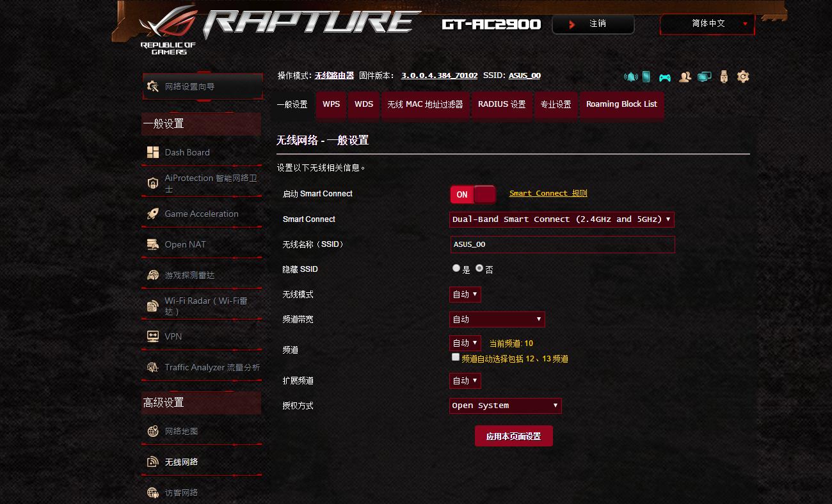Switch to the WPS tab
The image size is (832, 504).
[x=331, y=104]
